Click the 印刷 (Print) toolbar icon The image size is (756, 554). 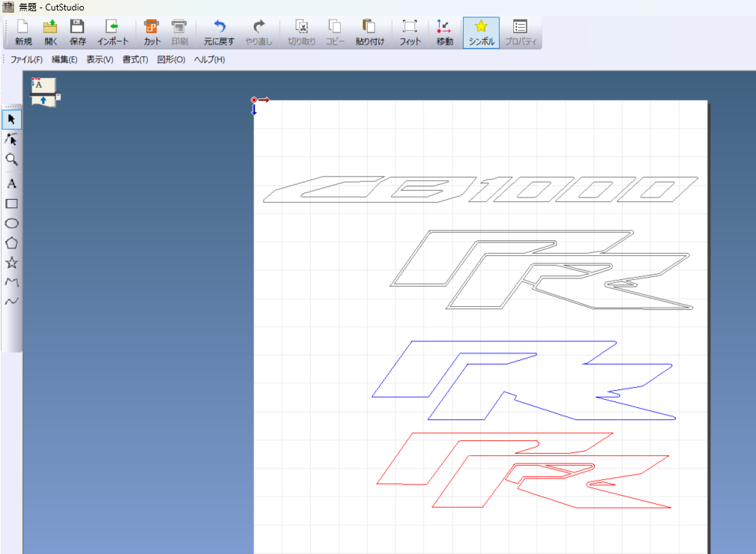(179, 33)
